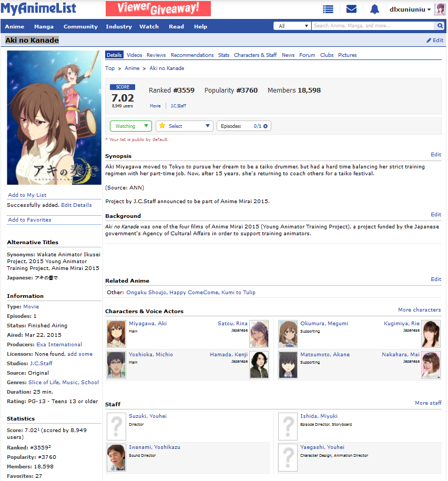Image resolution: width=448 pixels, height=481 pixels.
Task: Open the dlxuniuniu account menu
Action: coord(410,9)
